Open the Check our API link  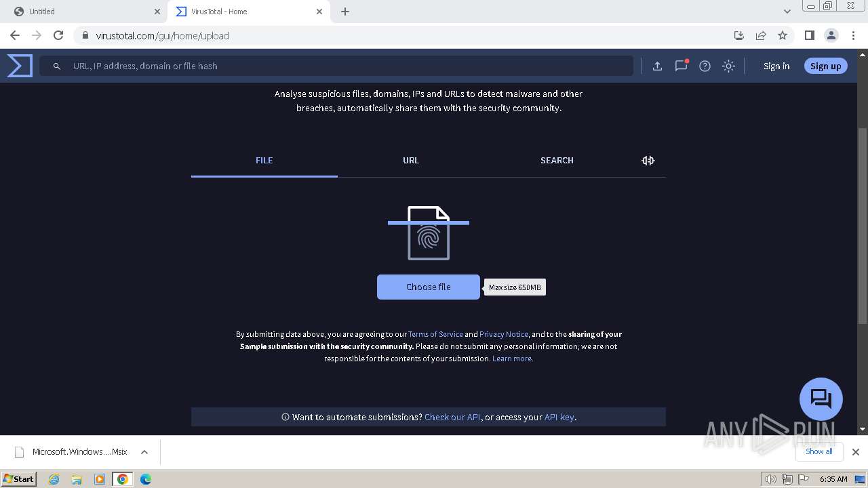452,418
